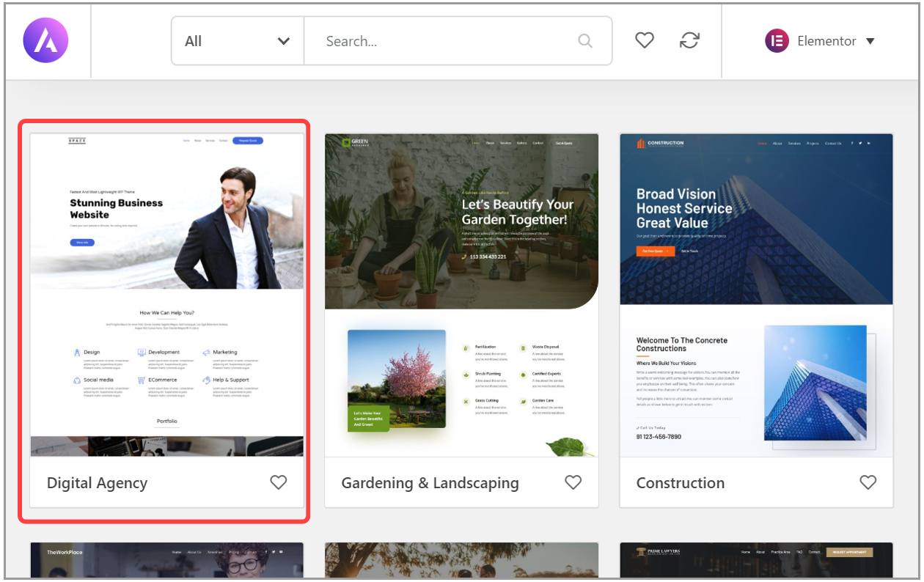
Task: Open the favorites heart icon in header
Action: [x=645, y=41]
